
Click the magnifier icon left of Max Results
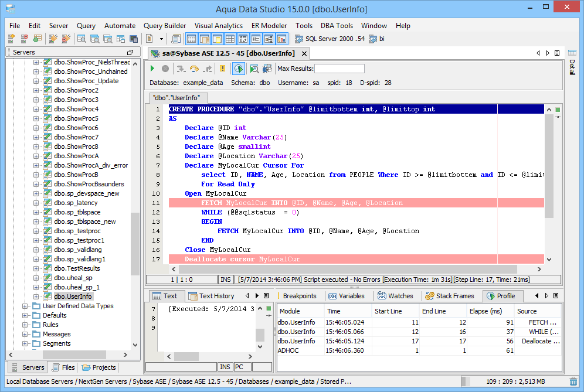click(254, 69)
